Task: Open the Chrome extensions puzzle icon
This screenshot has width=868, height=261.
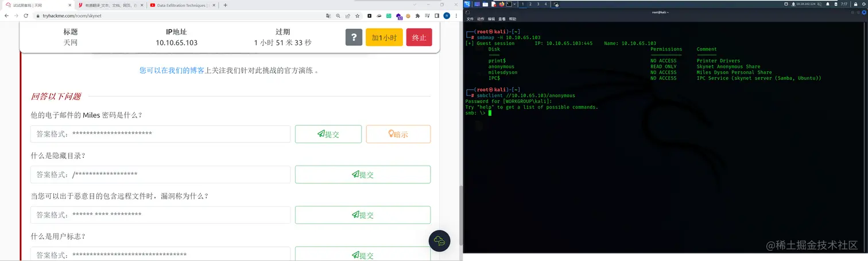Action: pos(417,16)
